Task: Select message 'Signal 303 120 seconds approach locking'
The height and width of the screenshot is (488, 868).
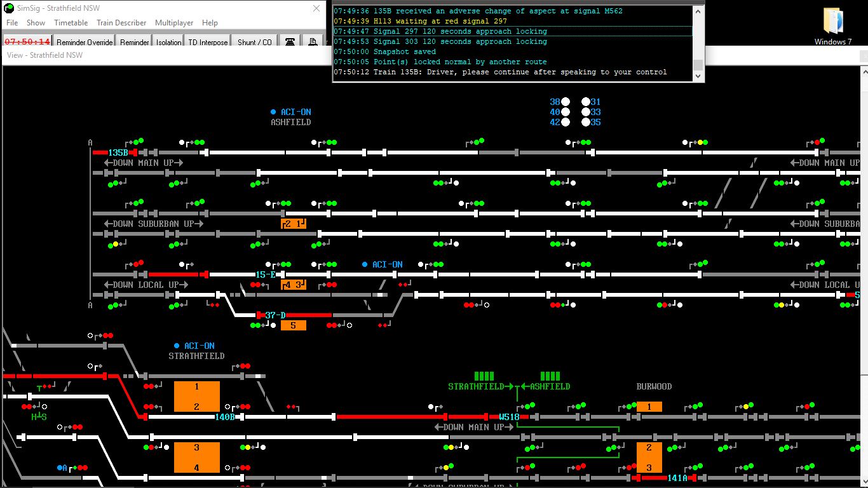Action: click(x=512, y=41)
